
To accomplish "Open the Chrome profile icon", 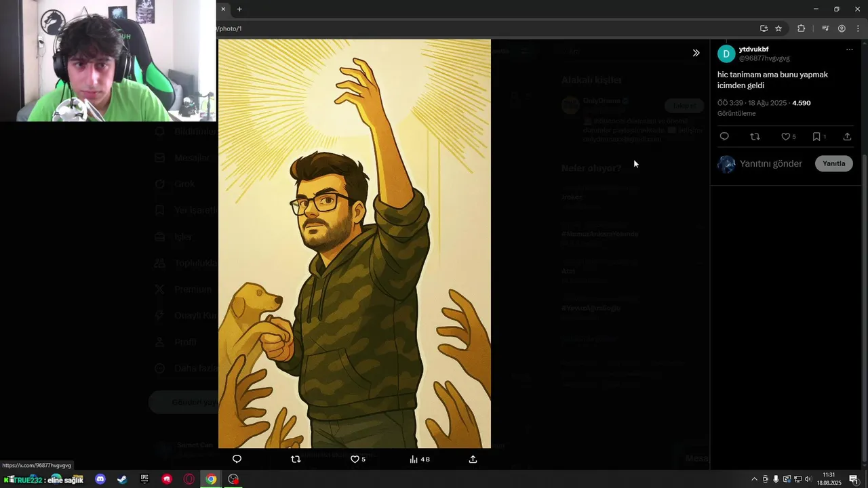I will (842, 28).
